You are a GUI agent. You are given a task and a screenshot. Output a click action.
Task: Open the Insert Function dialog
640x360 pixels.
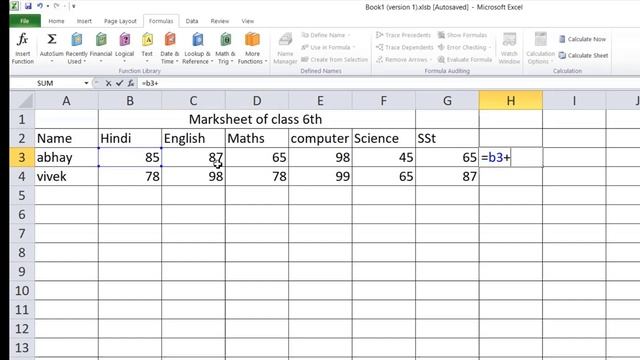(x=22, y=48)
